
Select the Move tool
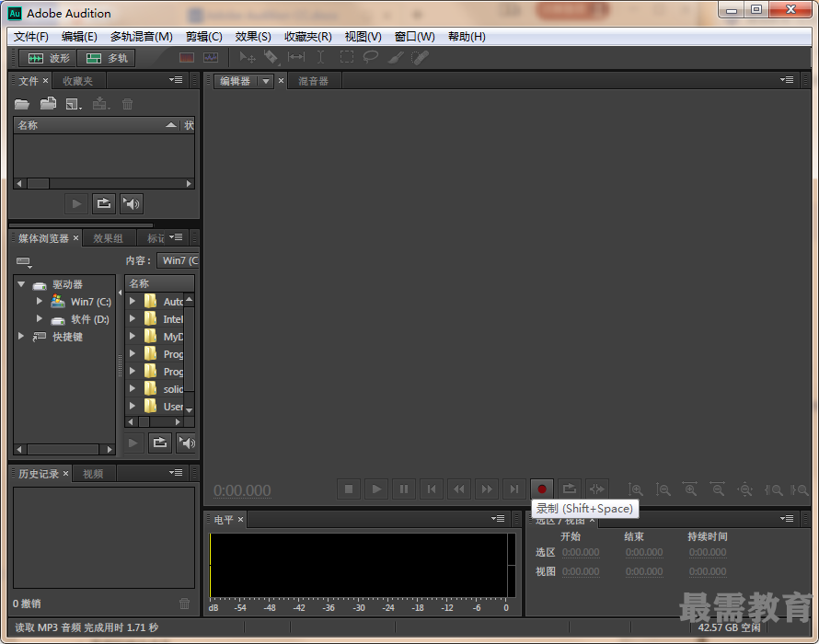coord(247,57)
